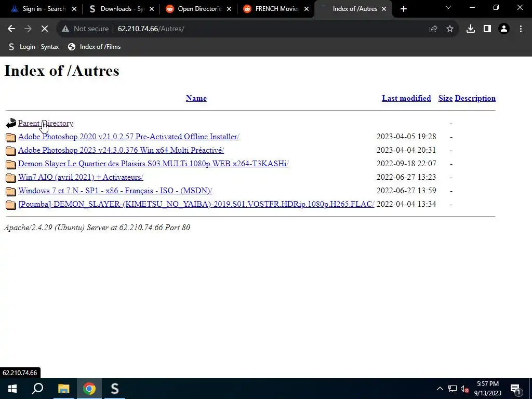The width and height of the screenshot is (532, 399).
Task: Click the Apache server footer text
Action: [x=97, y=228]
